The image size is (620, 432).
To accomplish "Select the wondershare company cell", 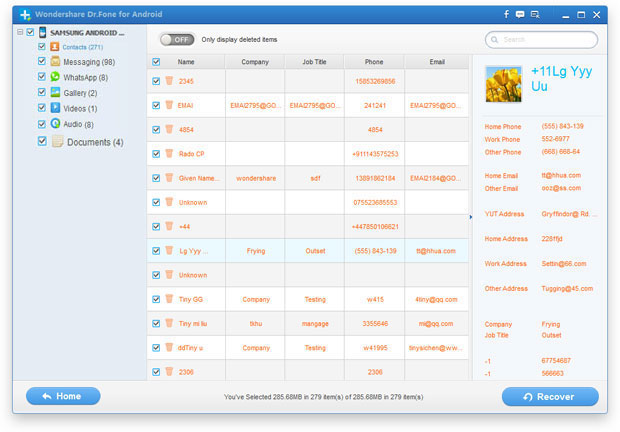I will (256, 178).
